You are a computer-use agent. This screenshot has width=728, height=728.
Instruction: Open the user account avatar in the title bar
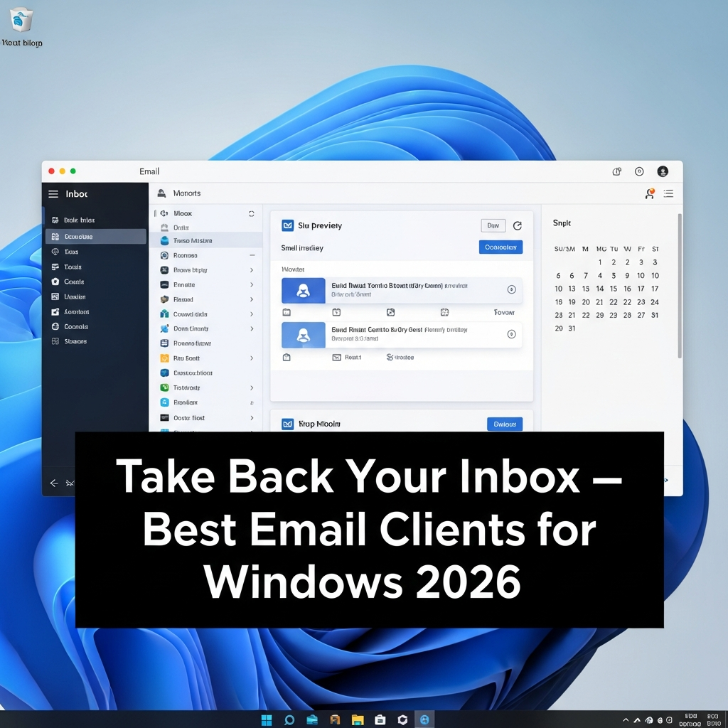[663, 171]
